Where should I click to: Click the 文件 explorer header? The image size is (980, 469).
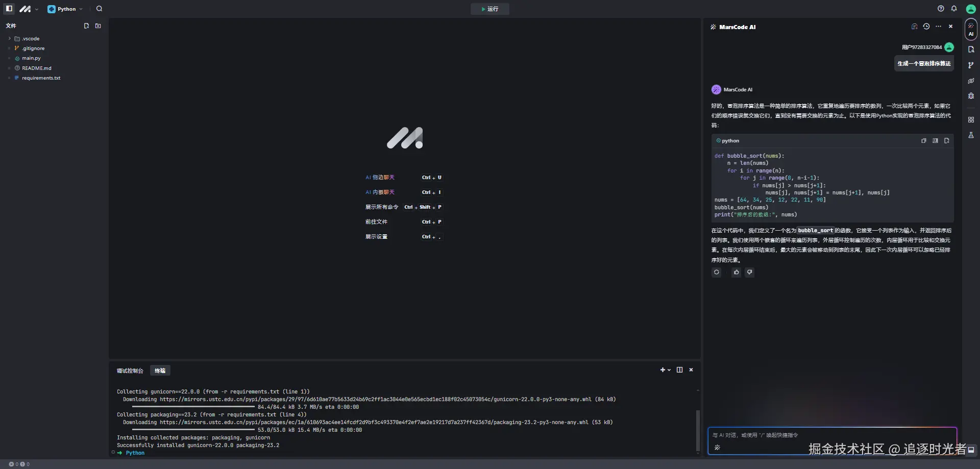pyautogui.click(x=11, y=26)
